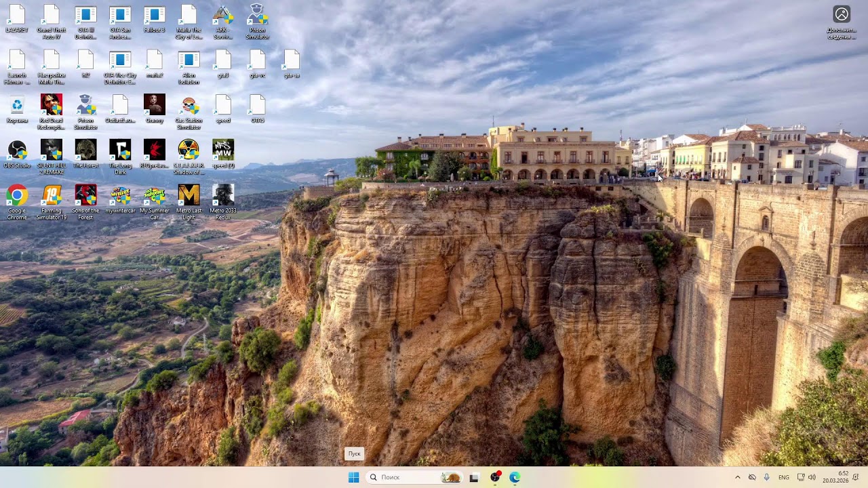This screenshot has height=488, width=868.
Task: Select the ARK Survival shortcut icon
Action: click(x=223, y=22)
